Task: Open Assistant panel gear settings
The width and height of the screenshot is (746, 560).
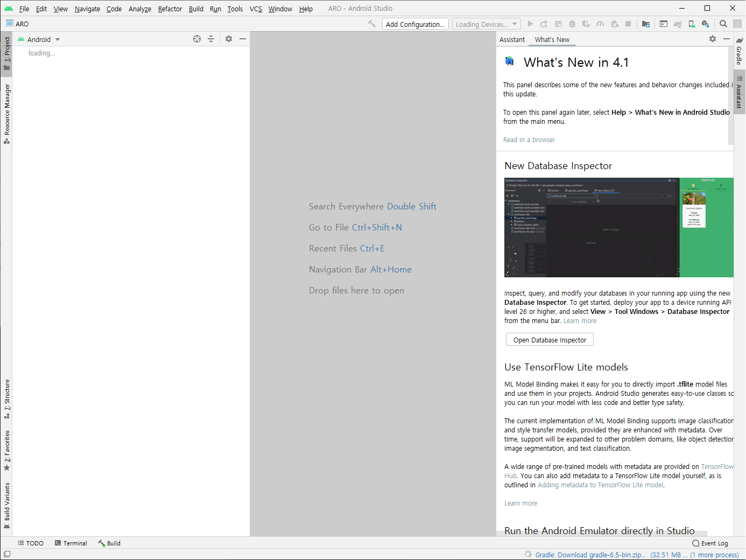Action: tap(713, 39)
